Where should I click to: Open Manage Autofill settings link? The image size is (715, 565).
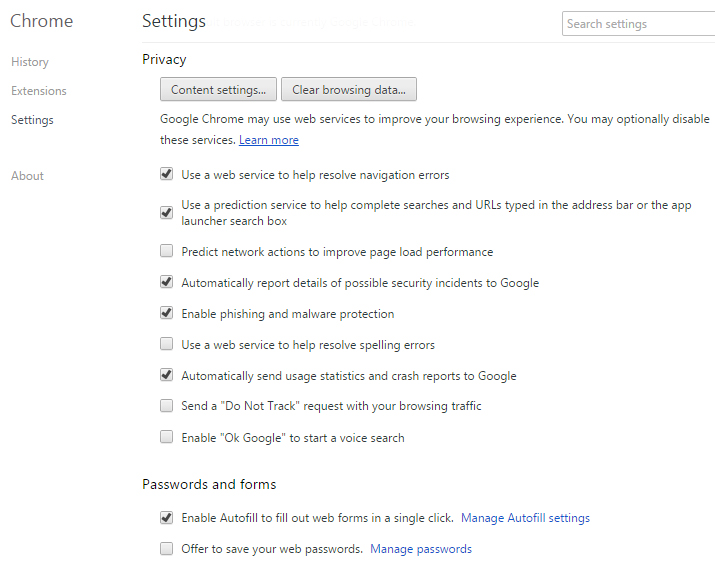(525, 518)
